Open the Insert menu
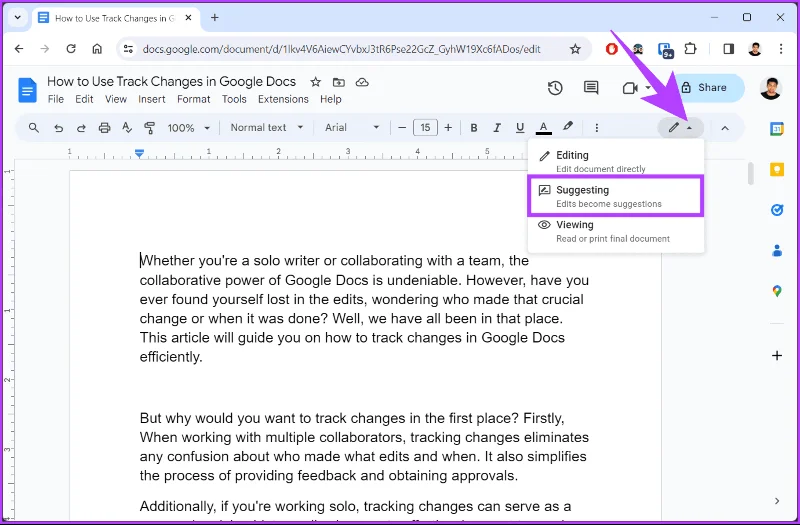The width and height of the screenshot is (800, 525). pos(152,99)
